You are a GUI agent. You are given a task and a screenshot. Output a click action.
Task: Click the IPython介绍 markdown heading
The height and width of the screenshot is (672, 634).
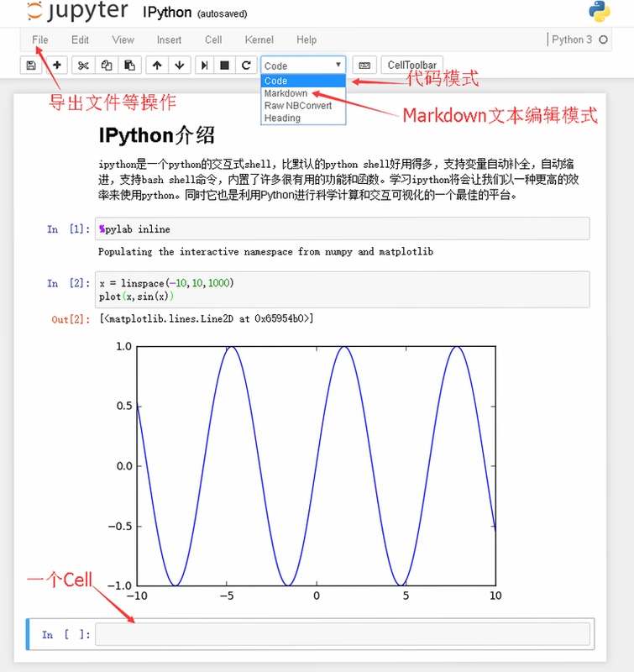(x=156, y=135)
